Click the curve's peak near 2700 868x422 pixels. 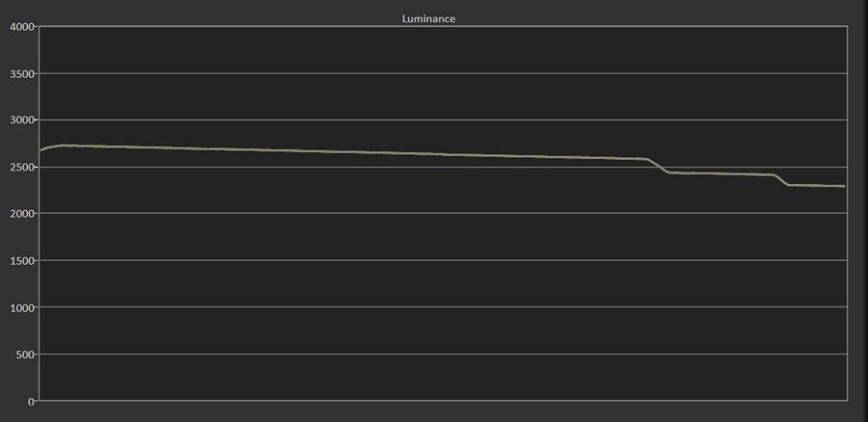coord(65,145)
